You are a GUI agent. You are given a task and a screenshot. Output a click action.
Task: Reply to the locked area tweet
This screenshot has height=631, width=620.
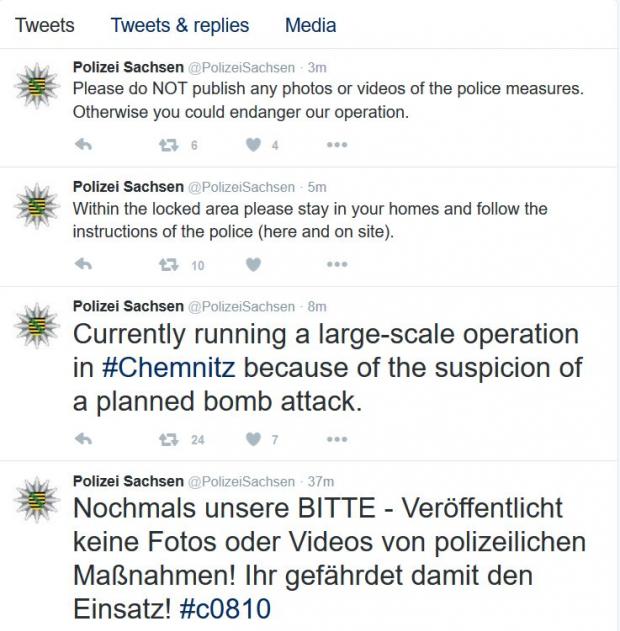click(x=84, y=265)
